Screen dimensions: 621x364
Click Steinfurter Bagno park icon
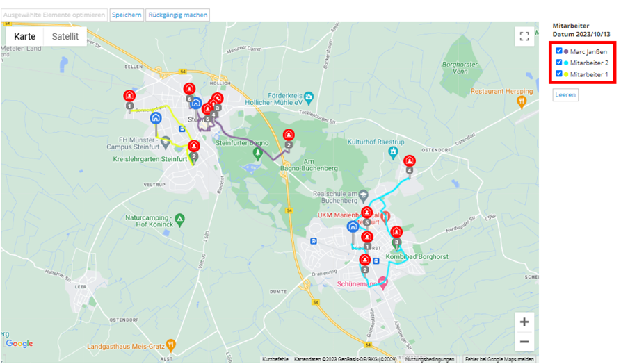(258, 153)
